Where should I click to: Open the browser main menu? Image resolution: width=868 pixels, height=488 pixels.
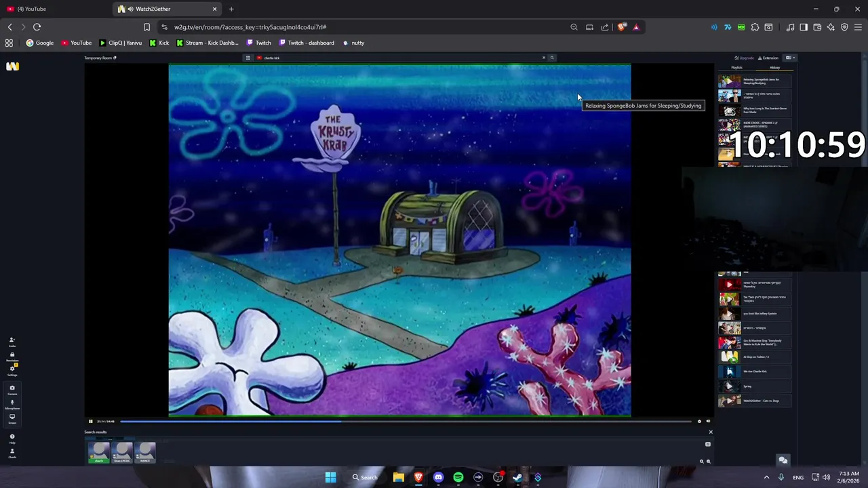859,27
